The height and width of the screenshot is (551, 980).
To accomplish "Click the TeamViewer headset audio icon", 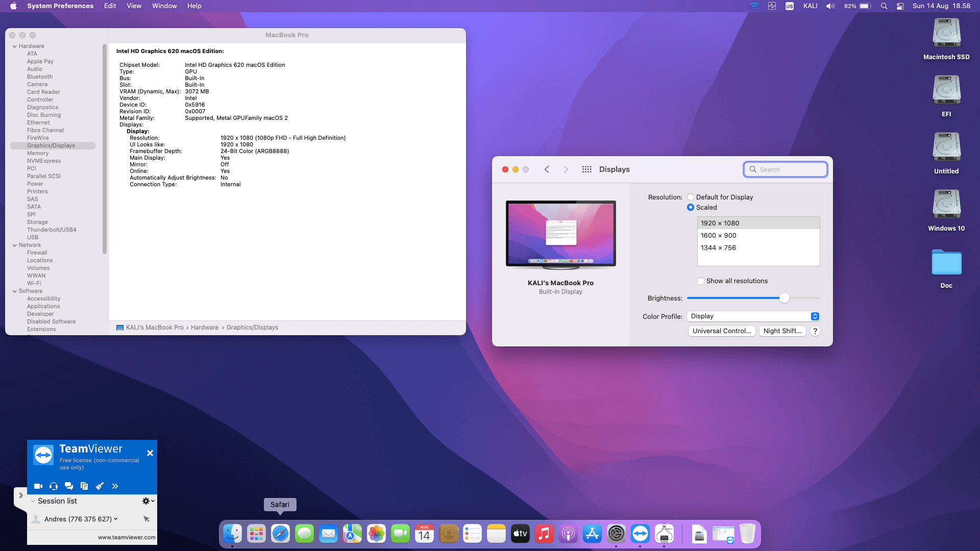I will click(54, 486).
